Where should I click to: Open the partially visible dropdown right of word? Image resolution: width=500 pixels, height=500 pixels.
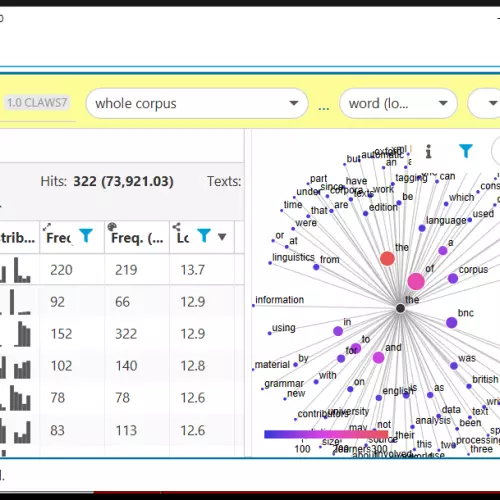(484, 103)
